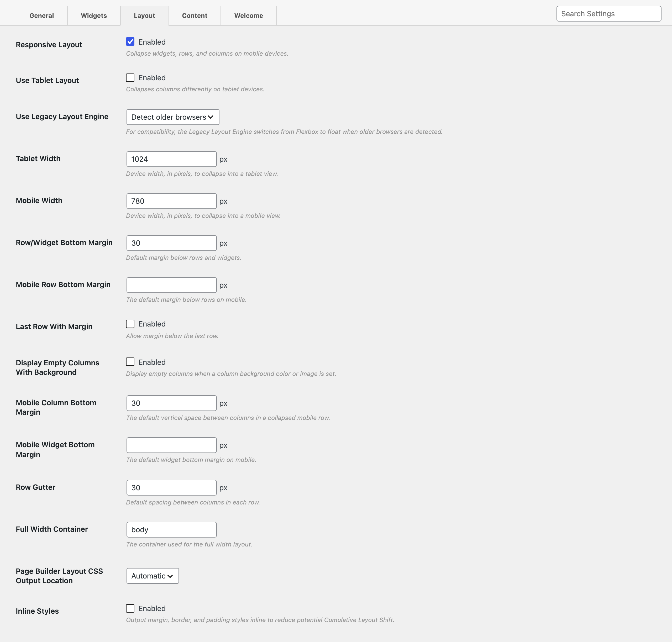Edit the Row/Widget Bottom Margin field

(171, 243)
